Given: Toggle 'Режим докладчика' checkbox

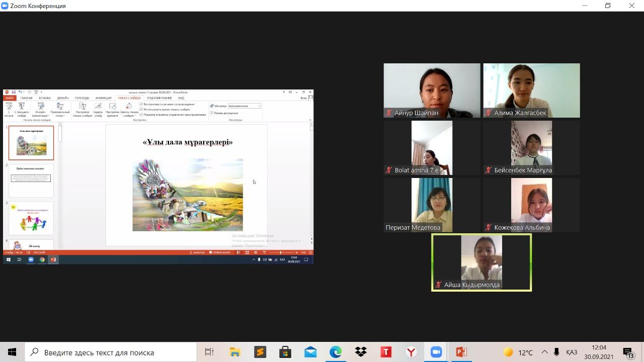Looking at the screenshot, I should (x=212, y=113).
